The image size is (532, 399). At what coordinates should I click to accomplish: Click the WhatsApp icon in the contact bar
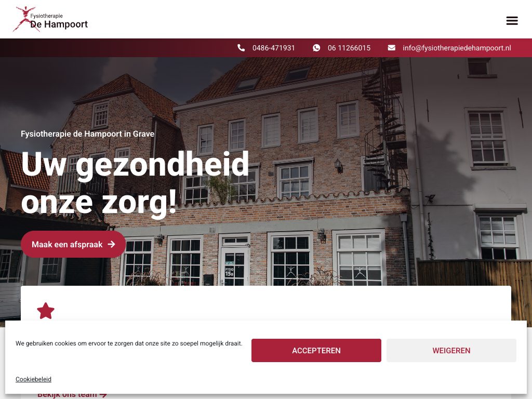(x=316, y=48)
